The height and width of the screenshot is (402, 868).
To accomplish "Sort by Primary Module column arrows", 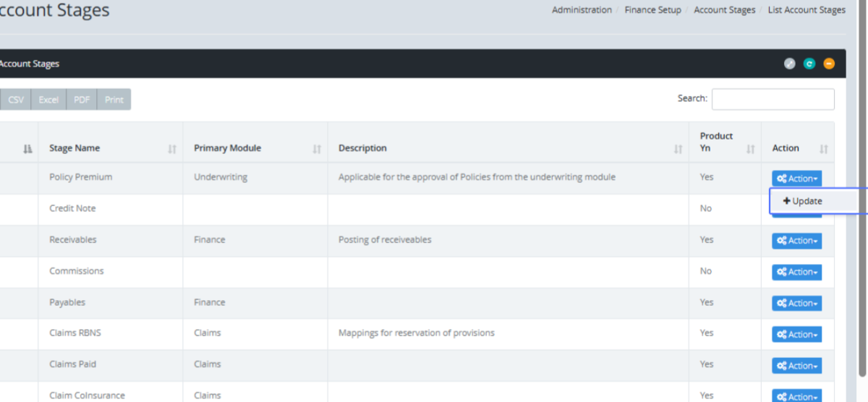I will pos(317,149).
